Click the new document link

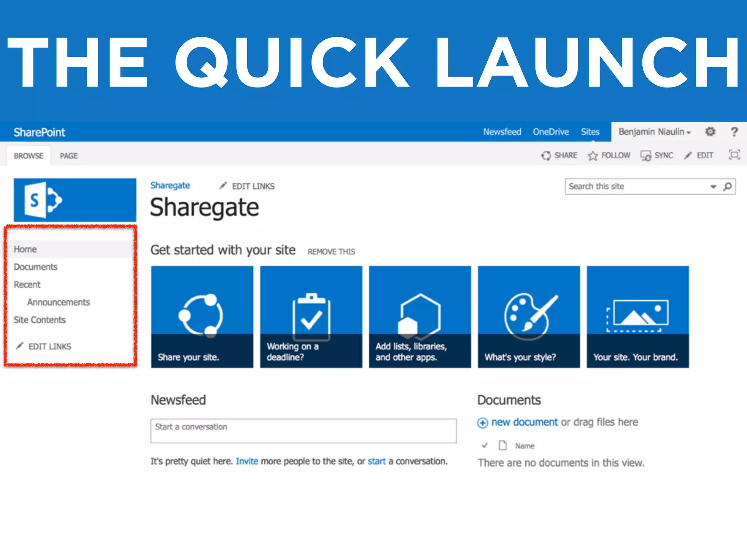point(525,422)
